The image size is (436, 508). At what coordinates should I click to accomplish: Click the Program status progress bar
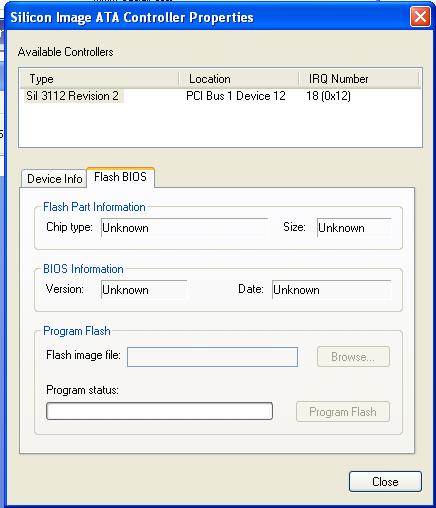click(159, 411)
